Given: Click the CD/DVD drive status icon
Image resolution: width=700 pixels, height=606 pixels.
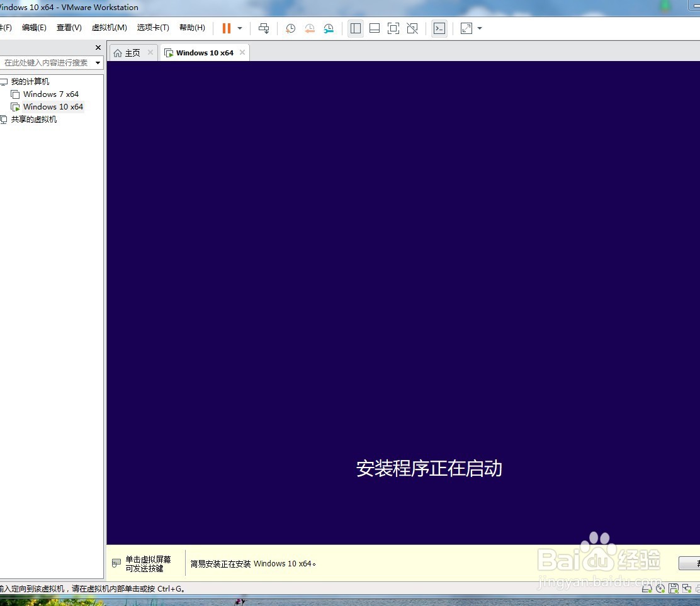Looking at the screenshot, I should (660, 588).
